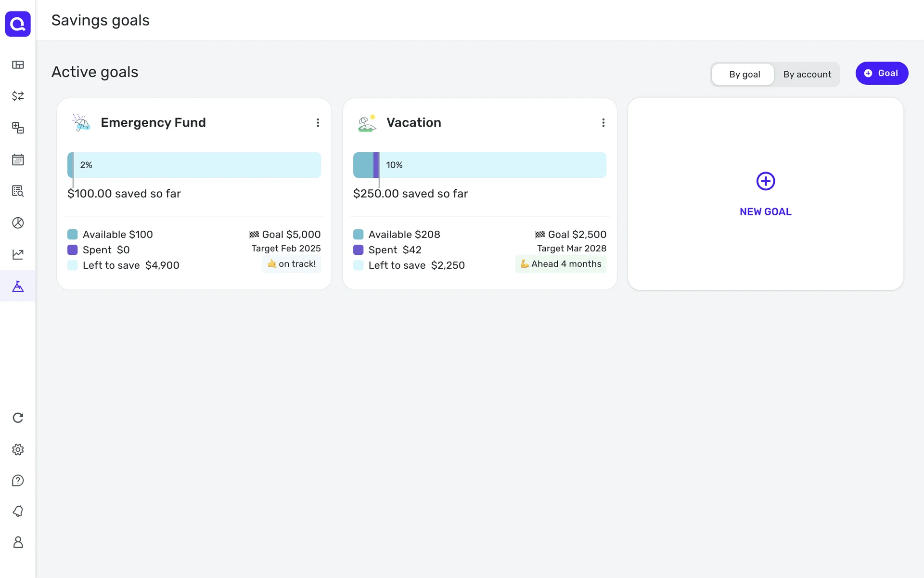Viewport: 924px width, 578px height.
Task: Open the accounts overview sidebar icon
Action: 18,65
